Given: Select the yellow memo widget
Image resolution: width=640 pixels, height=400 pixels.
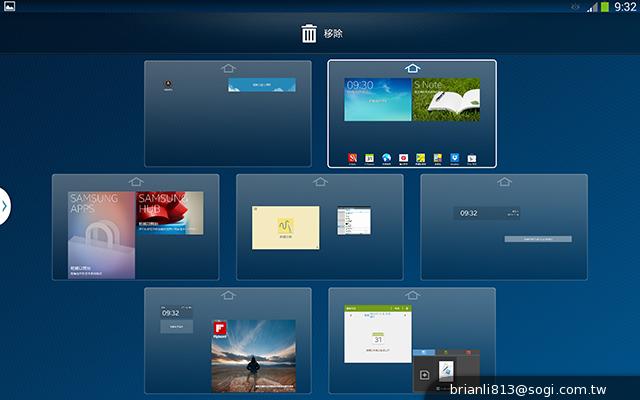Looking at the screenshot, I should click(285, 228).
